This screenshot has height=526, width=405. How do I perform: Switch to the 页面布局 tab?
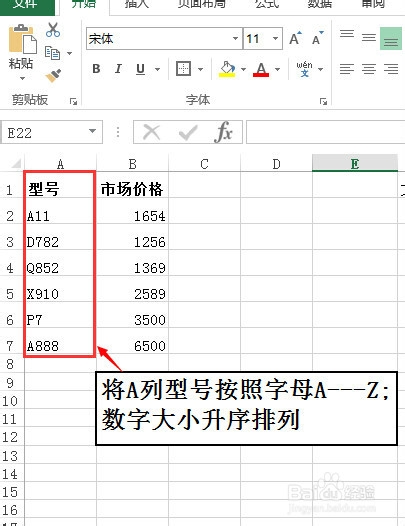(201, 5)
